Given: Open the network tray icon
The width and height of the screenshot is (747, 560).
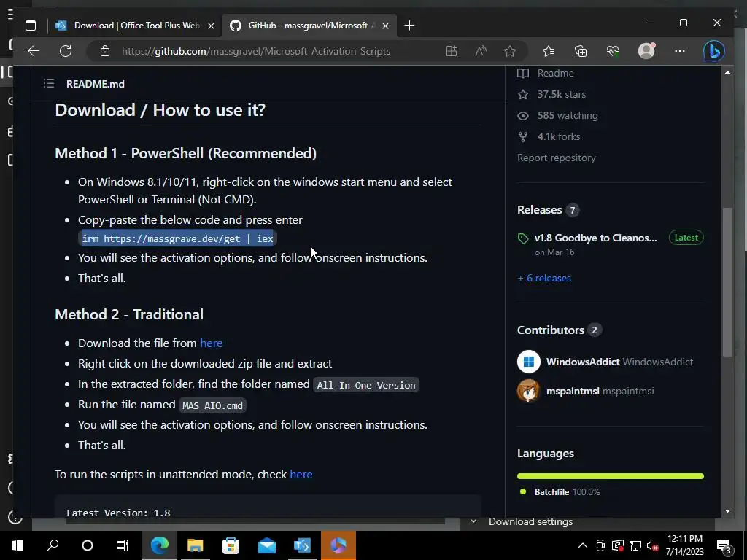Looking at the screenshot, I should 635,545.
